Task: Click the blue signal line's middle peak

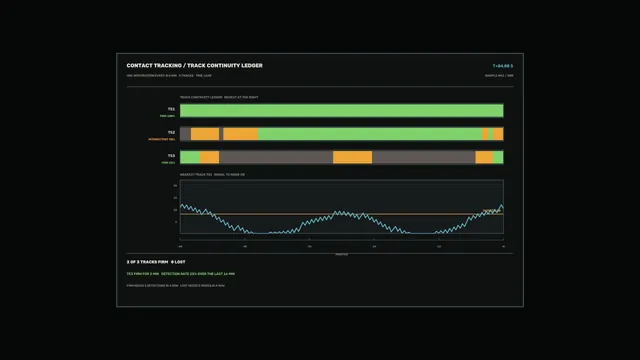Action: coord(339,212)
